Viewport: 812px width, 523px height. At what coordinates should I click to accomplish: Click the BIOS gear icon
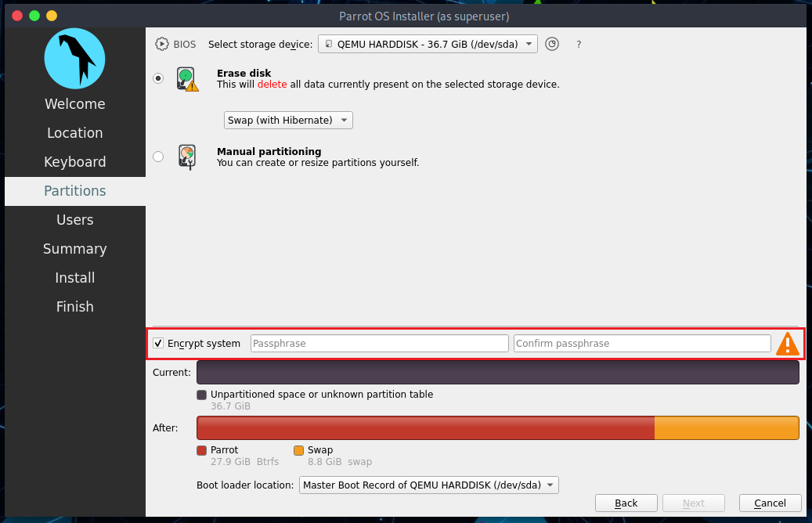(x=161, y=44)
